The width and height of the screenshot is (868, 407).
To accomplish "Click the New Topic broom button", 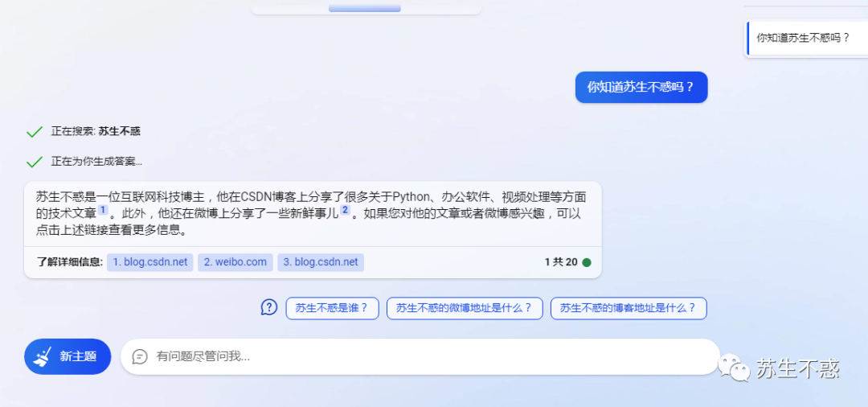I will (x=68, y=356).
